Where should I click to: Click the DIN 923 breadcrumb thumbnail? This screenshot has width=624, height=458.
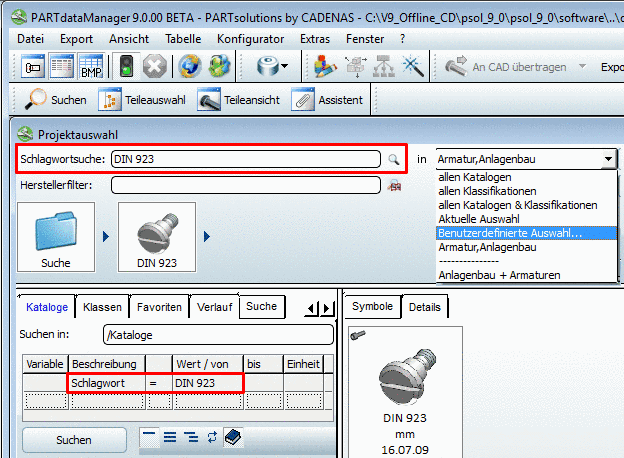157,237
